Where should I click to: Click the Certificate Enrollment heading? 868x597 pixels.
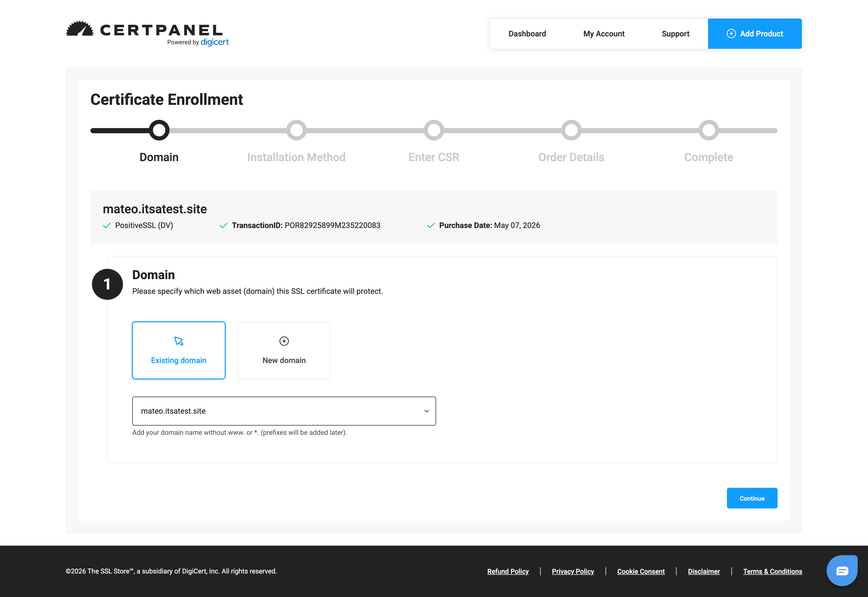pyautogui.click(x=167, y=99)
